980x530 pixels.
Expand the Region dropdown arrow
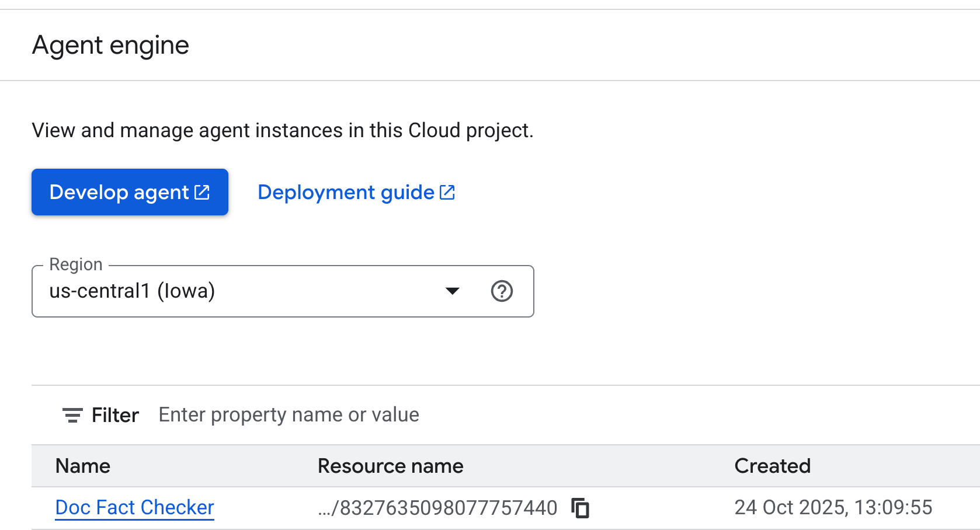point(452,291)
